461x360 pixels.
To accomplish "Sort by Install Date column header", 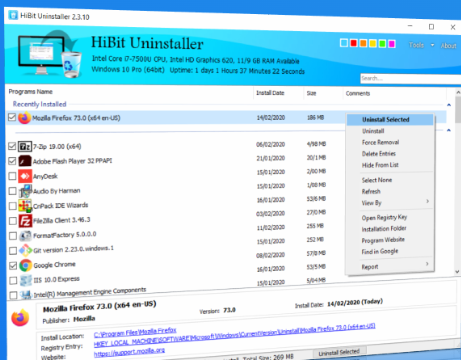I will [x=270, y=93].
